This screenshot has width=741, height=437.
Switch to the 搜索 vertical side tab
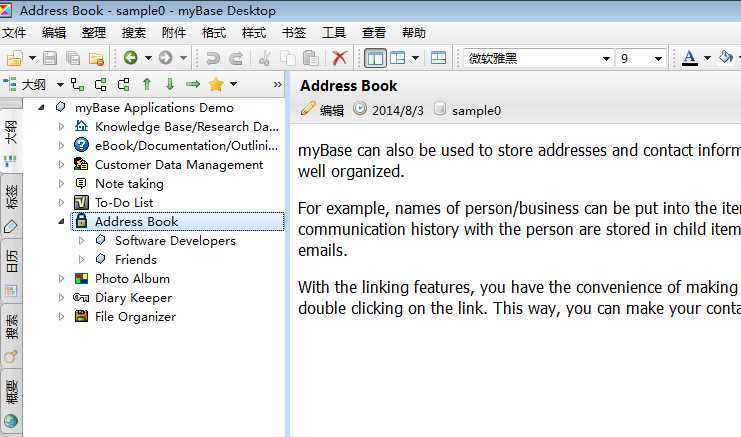(x=11, y=335)
